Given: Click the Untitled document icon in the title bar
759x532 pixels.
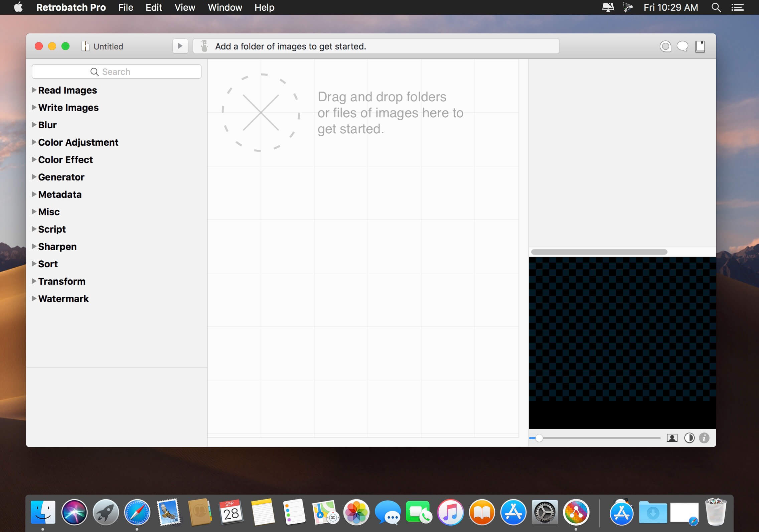Looking at the screenshot, I should click(86, 46).
